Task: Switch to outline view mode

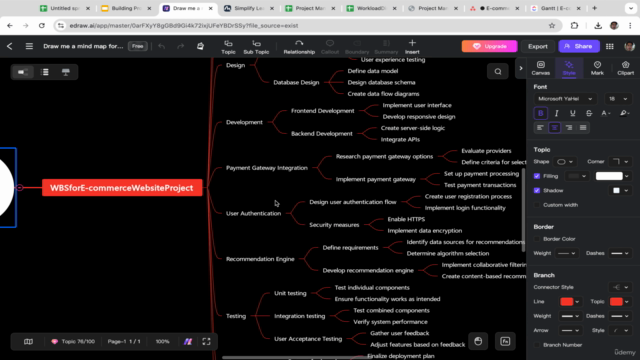Action: tap(45, 72)
